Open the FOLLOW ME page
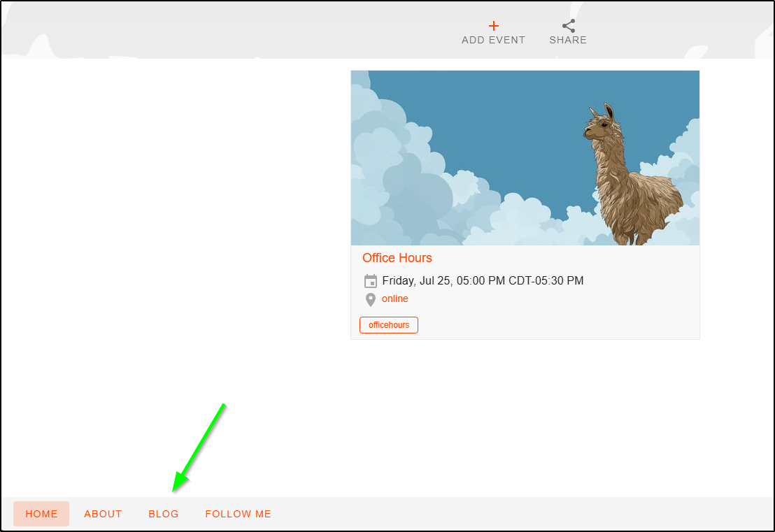Screen dimensions: 775x532 (x=239, y=514)
